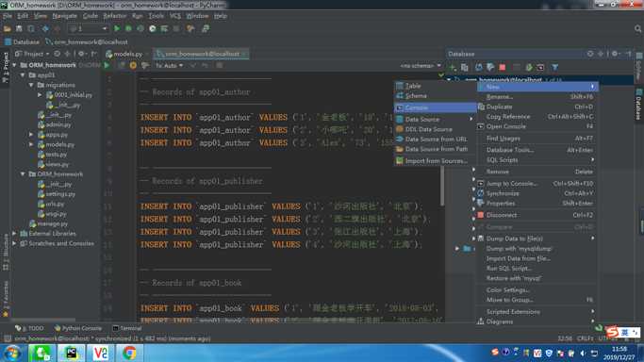The height and width of the screenshot is (362, 644).
Task: Refresh the database tree icon
Action: 478,67
